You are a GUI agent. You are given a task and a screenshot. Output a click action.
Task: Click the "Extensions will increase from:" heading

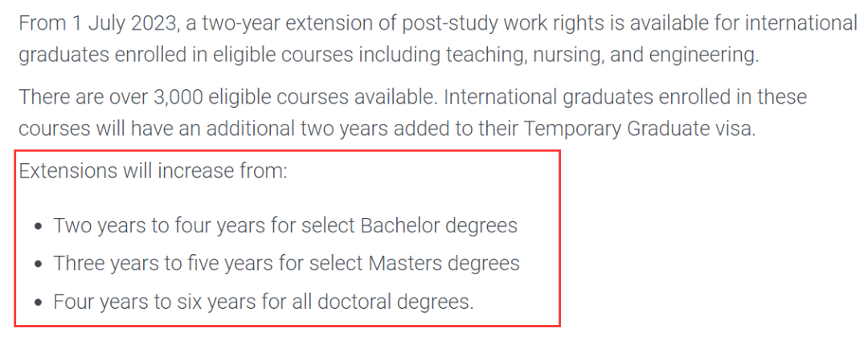154,171
